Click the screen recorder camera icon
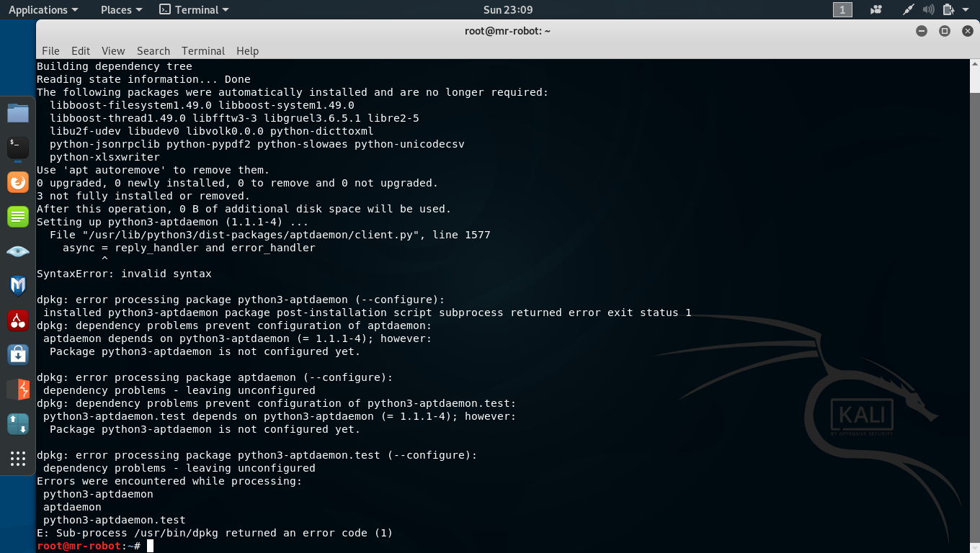Image resolution: width=980 pixels, height=553 pixels. [876, 10]
